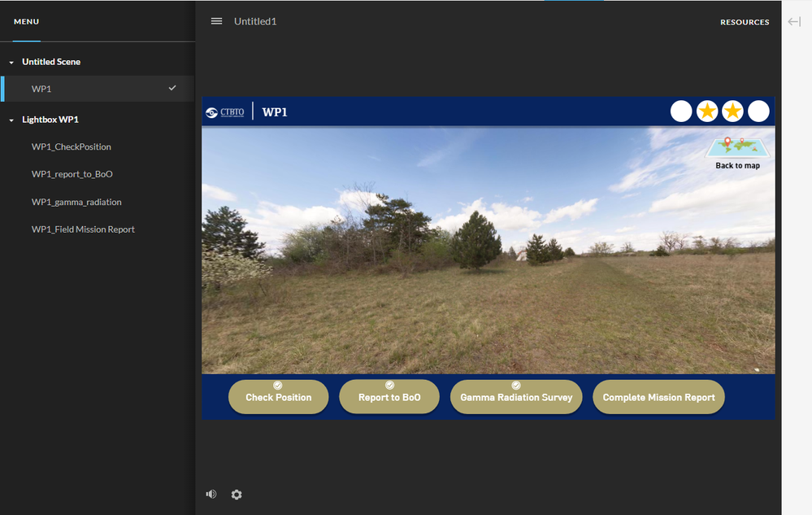Open WP1_gamma_radiation lightbox item
Viewport: 812px width, 515px height.
coord(76,202)
